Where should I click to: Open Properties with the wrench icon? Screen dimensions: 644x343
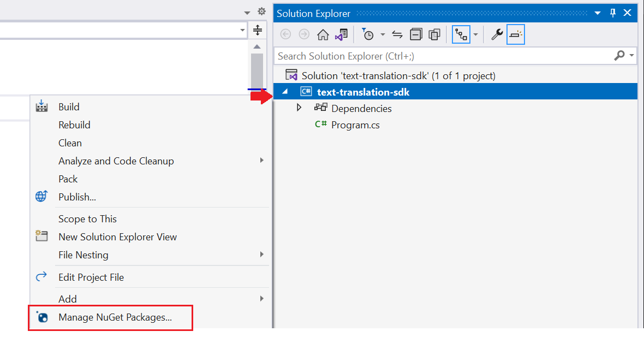[x=497, y=34]
